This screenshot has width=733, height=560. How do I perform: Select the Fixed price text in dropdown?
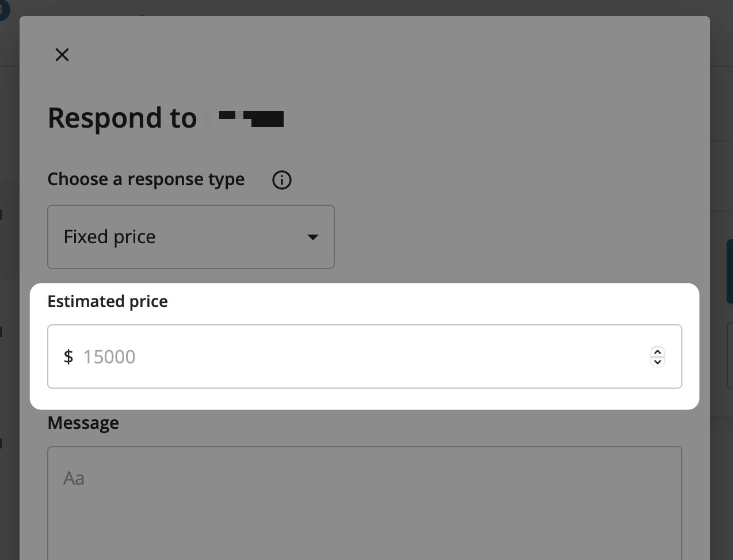coord(110,237)
